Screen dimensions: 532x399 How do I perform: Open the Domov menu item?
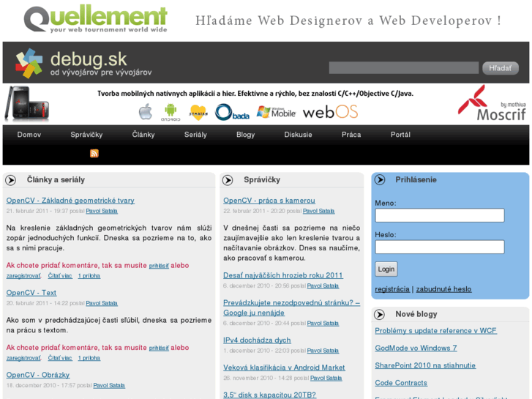click(29, 135)
